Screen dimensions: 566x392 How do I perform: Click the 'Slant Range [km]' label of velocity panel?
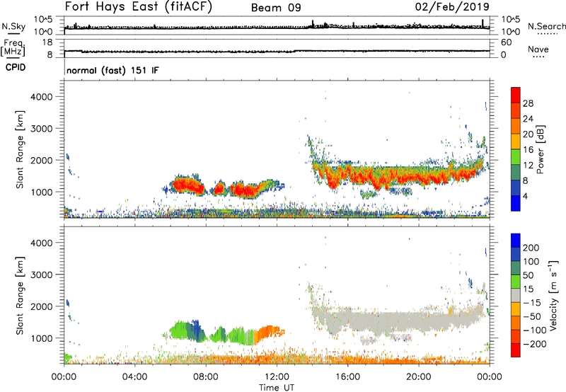pyautogui.click(x=20, y=296)
